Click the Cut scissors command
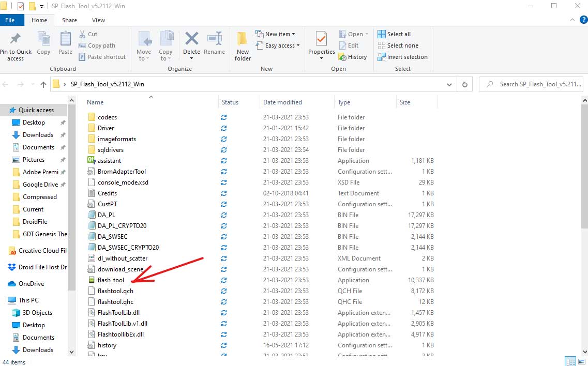This screenshot has height=366, width=588. [x=88, y=34]
